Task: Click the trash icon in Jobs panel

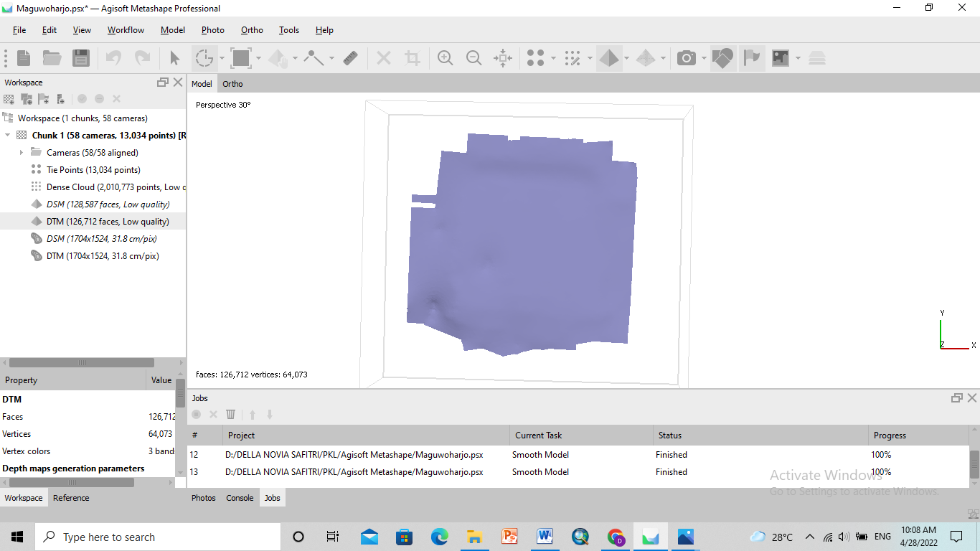Action: click(x=230, y=414)
